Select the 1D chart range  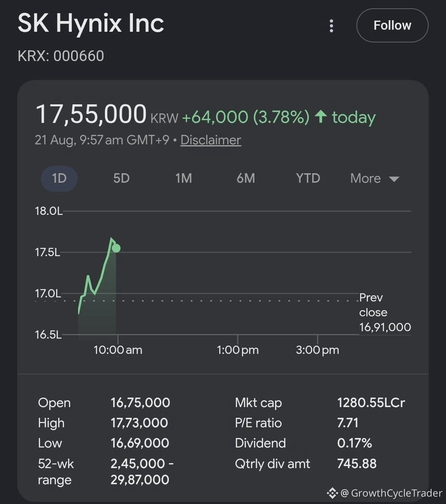59,178
